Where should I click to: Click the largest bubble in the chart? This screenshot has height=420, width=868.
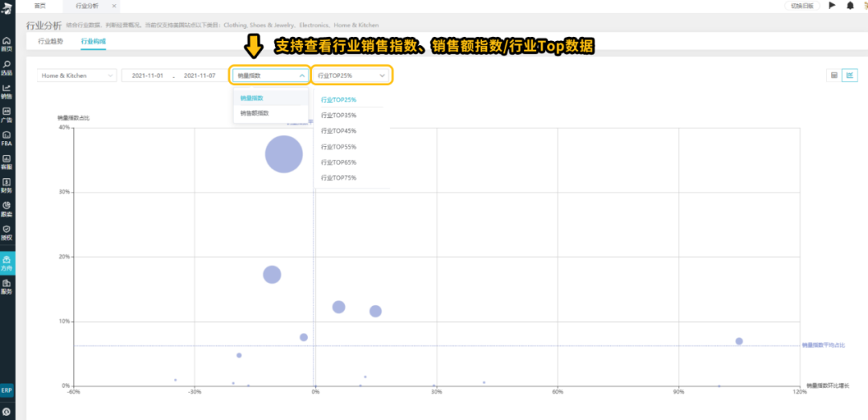[x=284, y=154]
